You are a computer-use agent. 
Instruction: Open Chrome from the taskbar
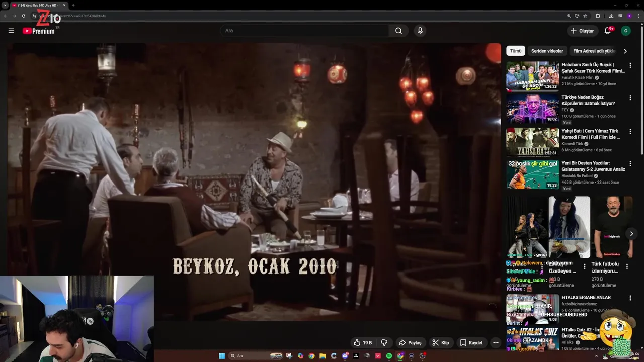[x=311, y=356]
